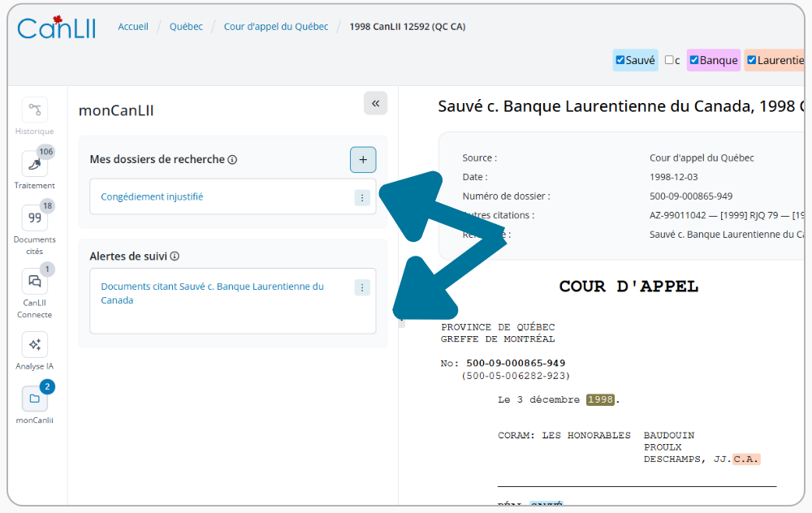Open the Analyse IA panel
Viewport: 812px width, 513px height.
click(x=34, y=345)
